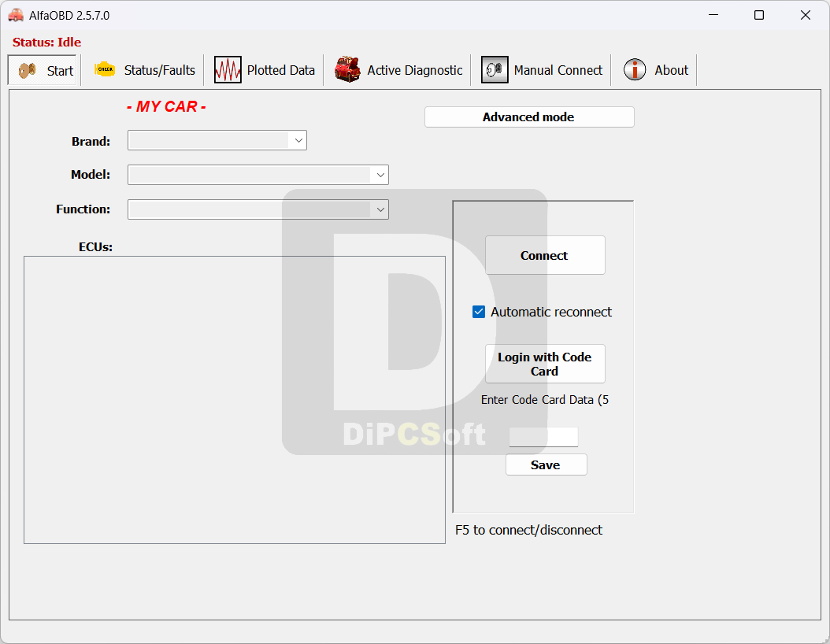This screenshot has width=830, height=644.
Task: Click the 'Automatic reconnect' label text
Action: coord(551,312)
